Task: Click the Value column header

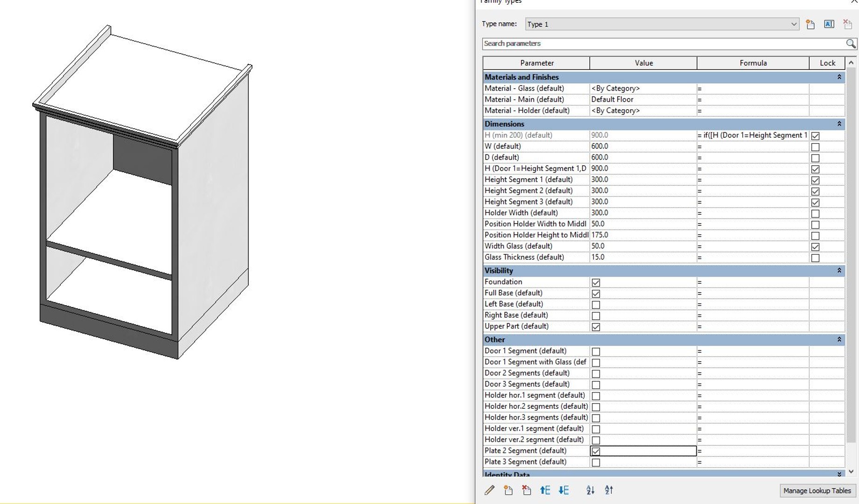Action: click(x=643, y=63)
